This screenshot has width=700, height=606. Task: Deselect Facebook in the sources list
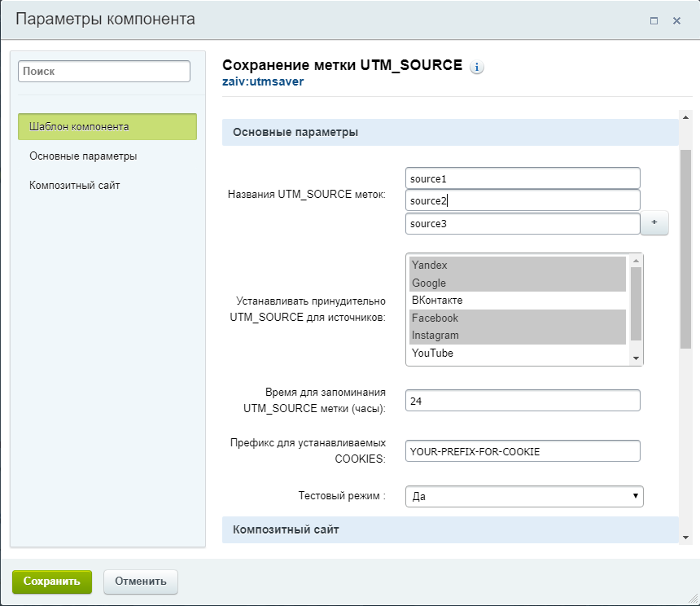pos(517,318)
